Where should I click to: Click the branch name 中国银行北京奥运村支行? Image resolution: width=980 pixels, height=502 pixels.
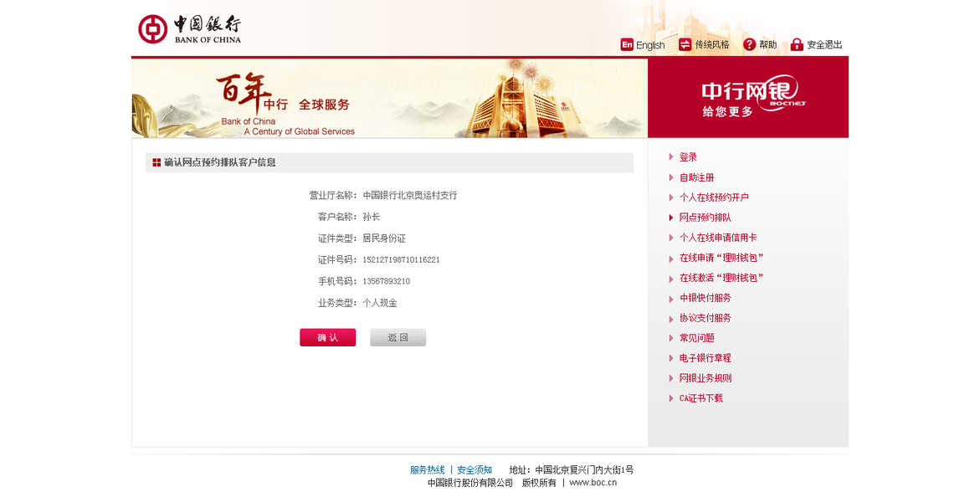tap(410, 196)
